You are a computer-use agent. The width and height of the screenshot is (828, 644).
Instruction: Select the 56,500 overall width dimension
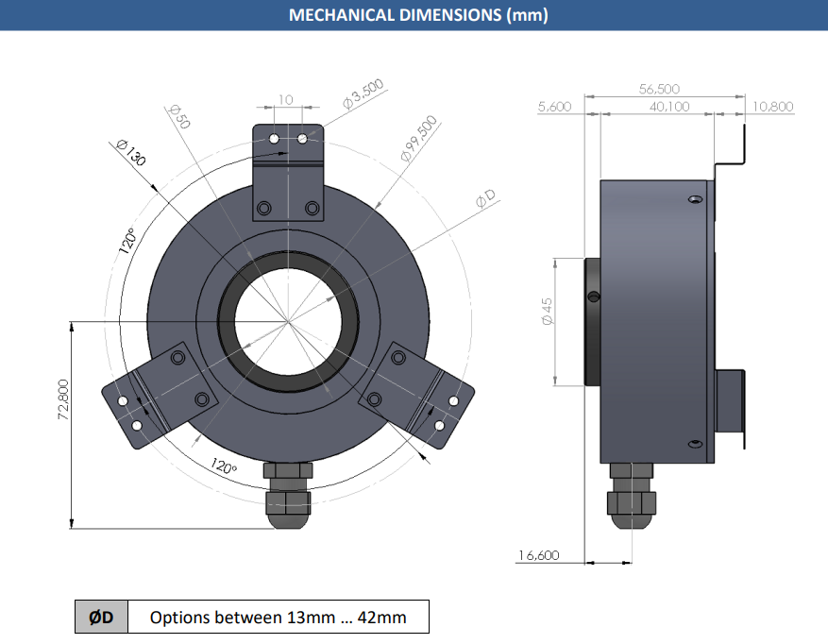[x=659, y=89]
